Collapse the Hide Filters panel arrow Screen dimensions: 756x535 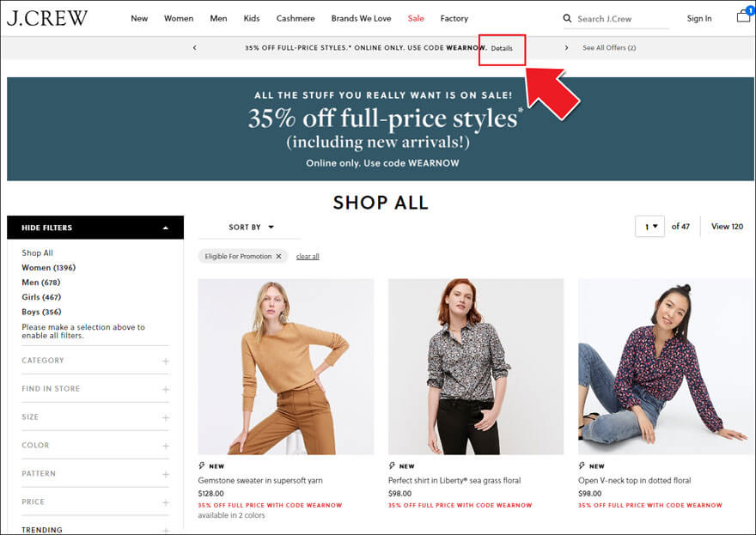165,228
